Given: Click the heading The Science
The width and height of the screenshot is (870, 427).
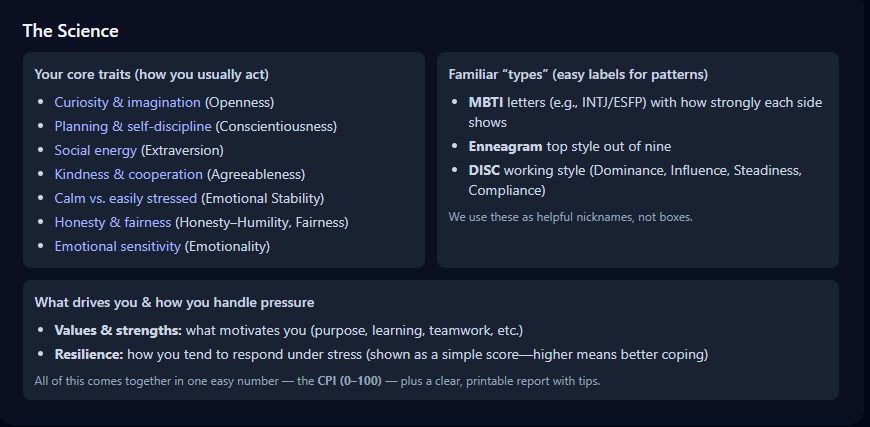Looking at the screenshot, I should tap(70, 31).
